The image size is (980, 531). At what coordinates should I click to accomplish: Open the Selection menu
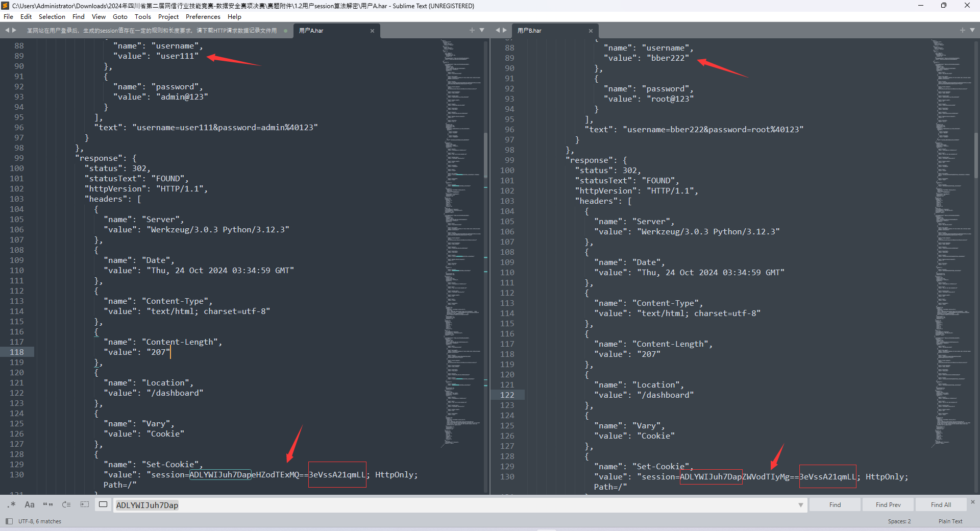(52, 17)
